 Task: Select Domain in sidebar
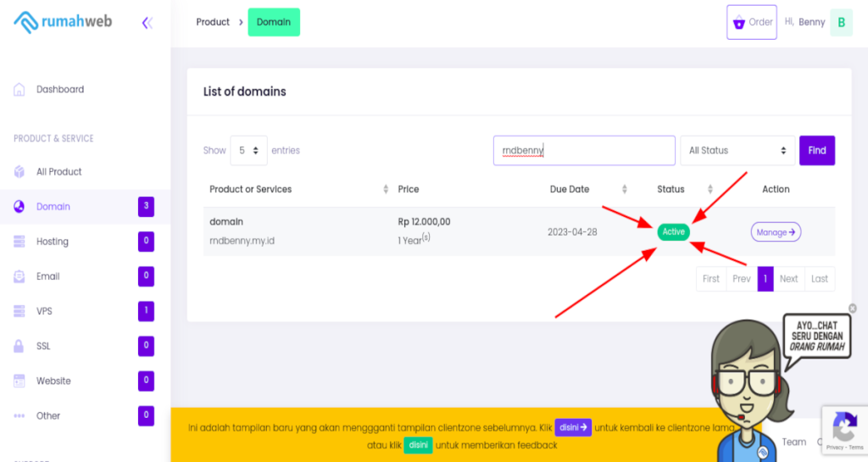pyautogui.click(x=53, y=206)
